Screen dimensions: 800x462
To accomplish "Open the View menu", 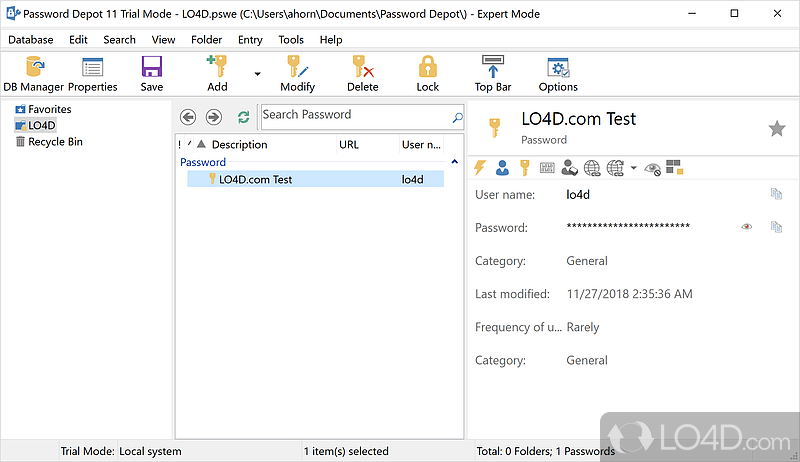I will coord(163,40).
